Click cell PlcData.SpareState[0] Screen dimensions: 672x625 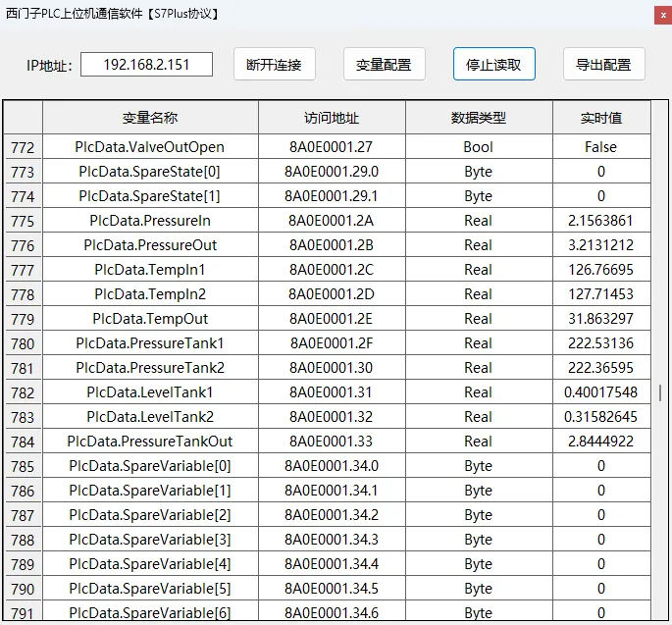(150, 172)
